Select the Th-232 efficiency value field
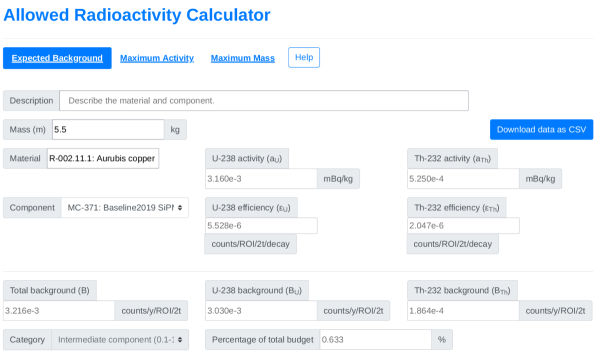 click(463, 225)
